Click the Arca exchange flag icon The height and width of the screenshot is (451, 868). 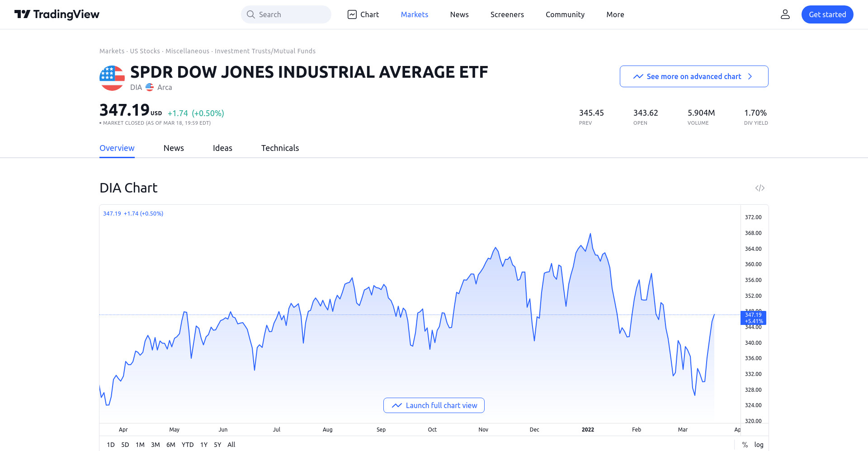click(x=150, y=87)
